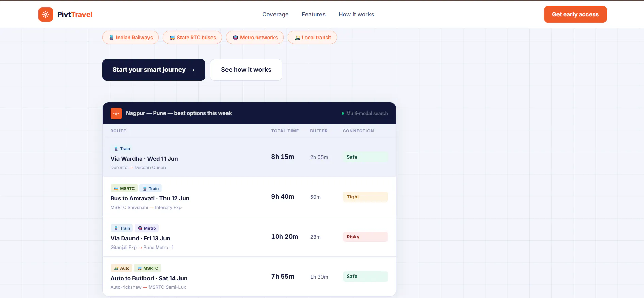The height and width of the screenshot is (298, 644).
Task: Click MSRTC Shivshahi → Intercity Exp subtitle
Action: pos(146,208)
